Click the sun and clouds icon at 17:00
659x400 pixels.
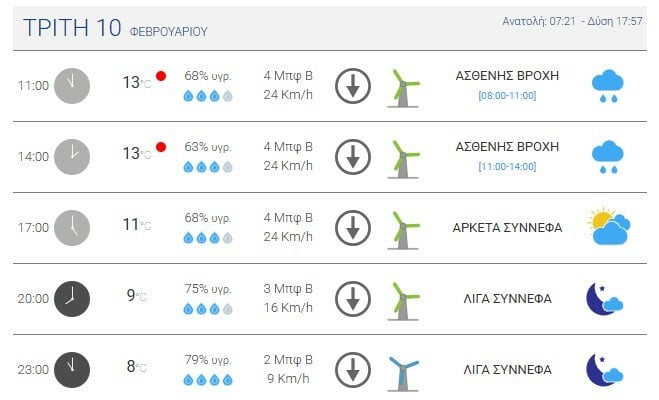pos(608,228)
